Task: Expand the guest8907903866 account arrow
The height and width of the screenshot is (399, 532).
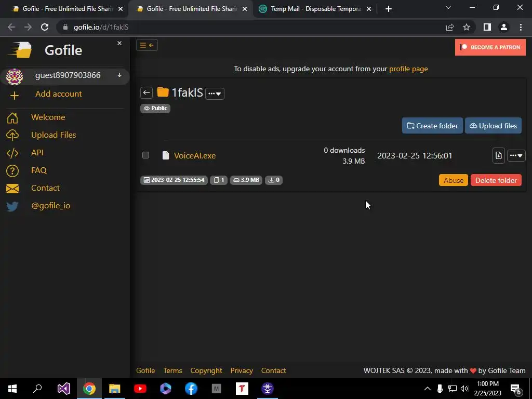Action: (119, 75)
